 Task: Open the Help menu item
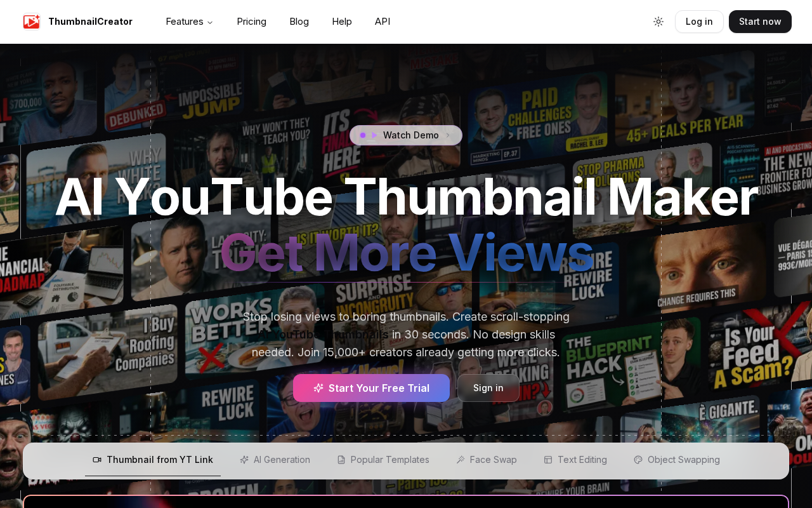click(342, 22)
